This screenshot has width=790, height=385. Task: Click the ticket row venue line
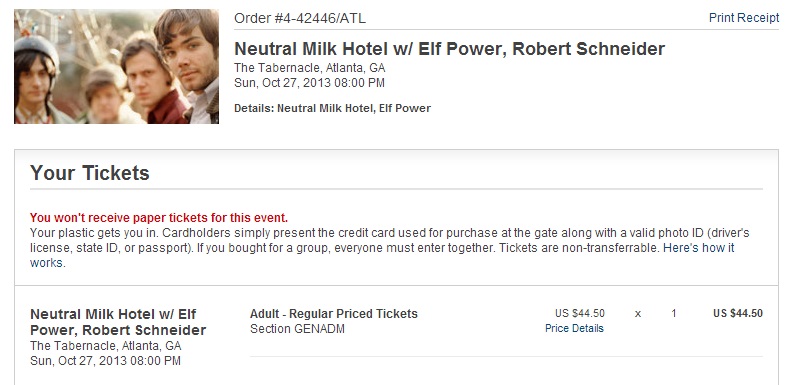click(x=105, y=346)
